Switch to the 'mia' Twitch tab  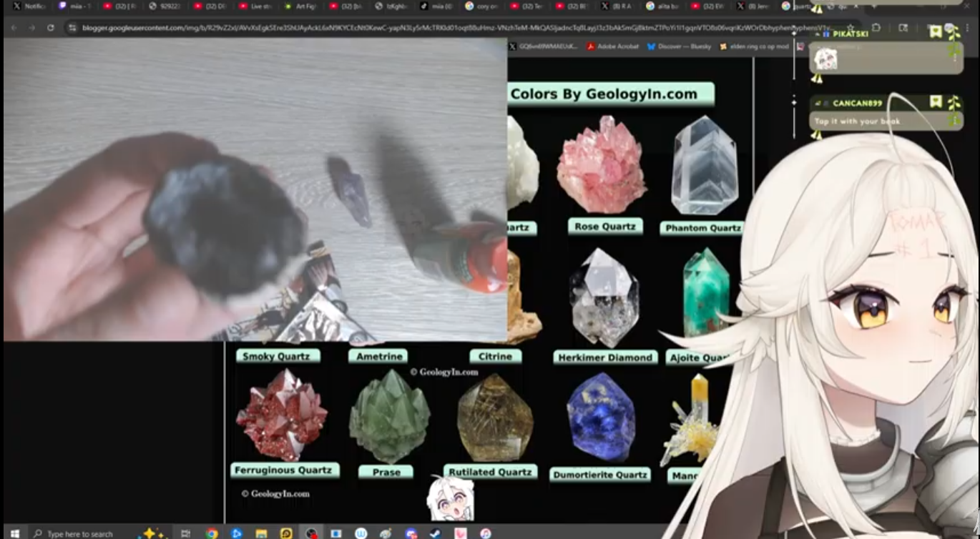click(75, 6)
